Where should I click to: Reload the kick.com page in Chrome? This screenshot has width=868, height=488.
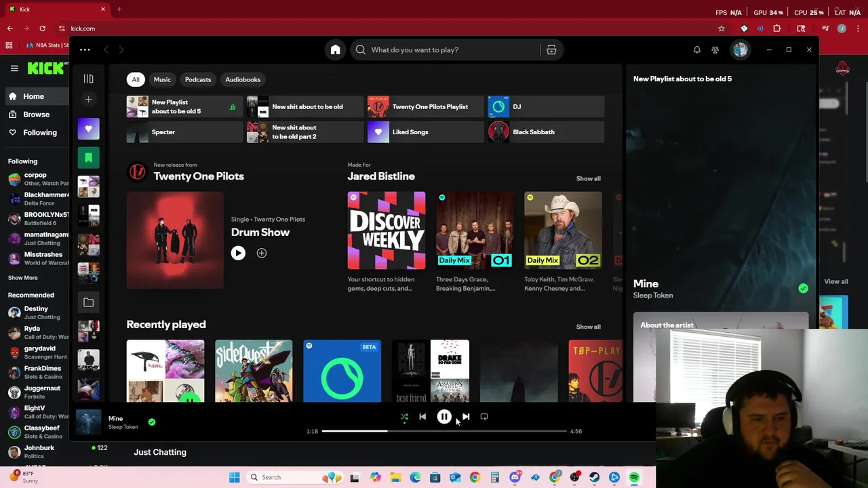coord(42,28)
